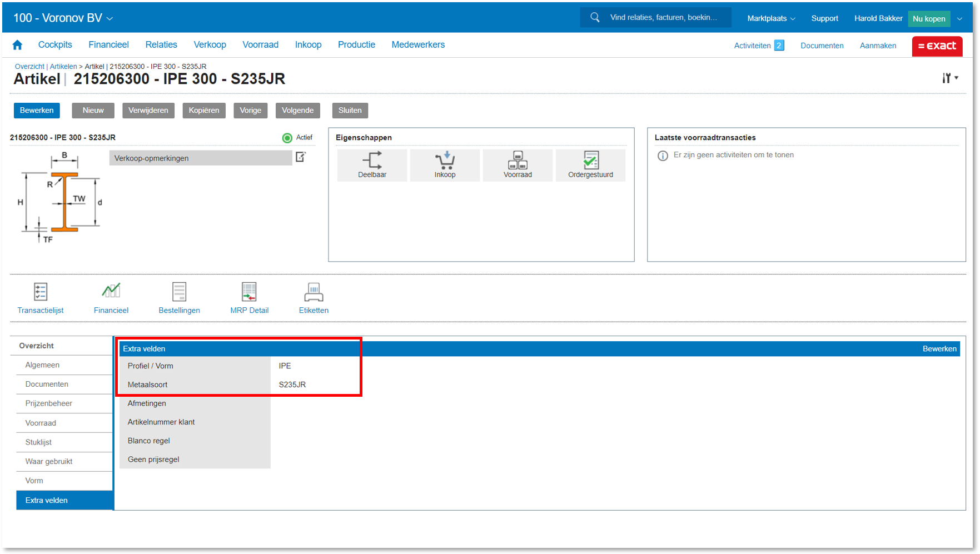Screen dimensions: 980x554
Task: Open the Voorraad menu in the navigation bar
Action: click(260, 45)
